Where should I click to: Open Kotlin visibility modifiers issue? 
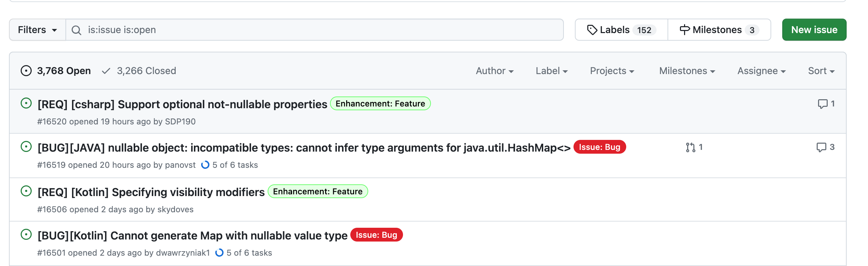151,192
